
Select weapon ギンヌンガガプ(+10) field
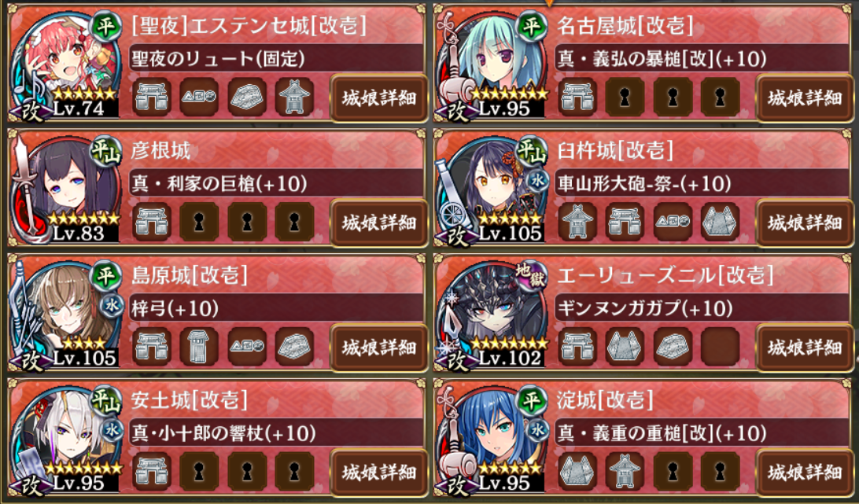tap(702, 308)
